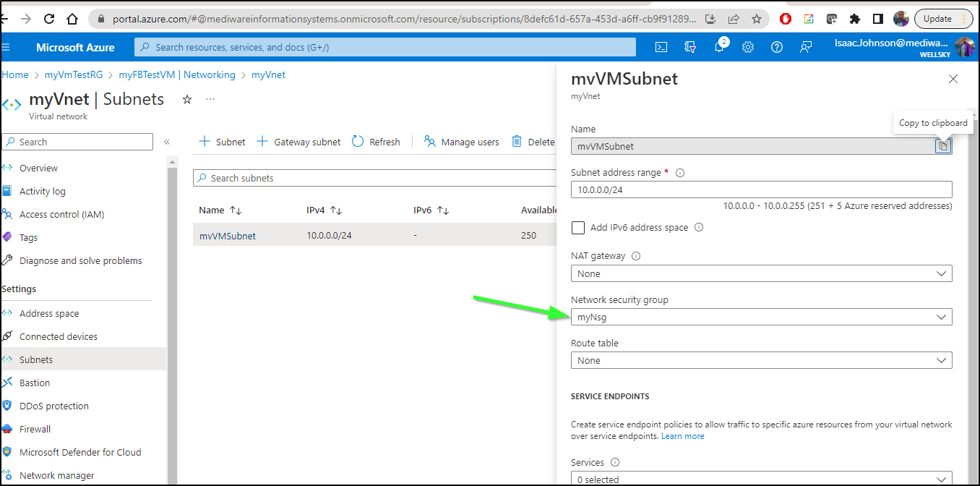The height and width of the screenshot is (486, 980).
Task: Open the Directories and subscriptions filter icon
Action: click(690, 47)
